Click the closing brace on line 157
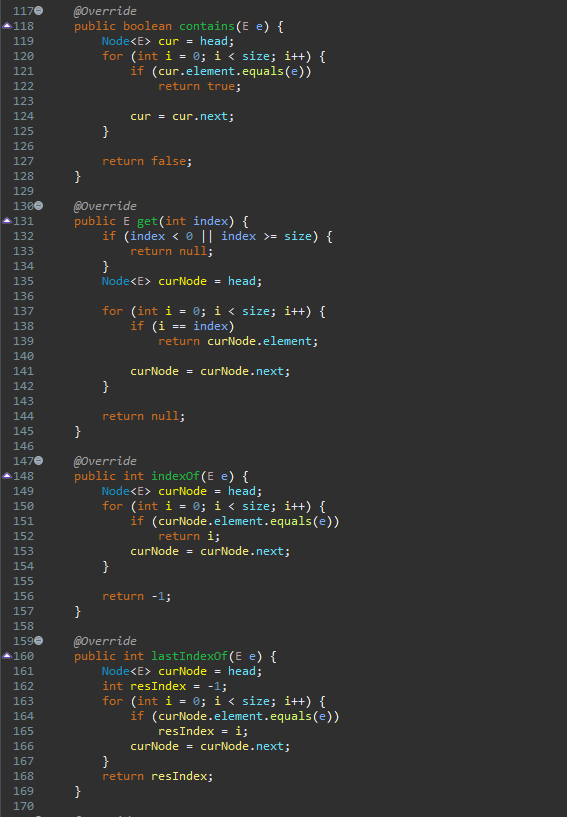 click(78, 611)
